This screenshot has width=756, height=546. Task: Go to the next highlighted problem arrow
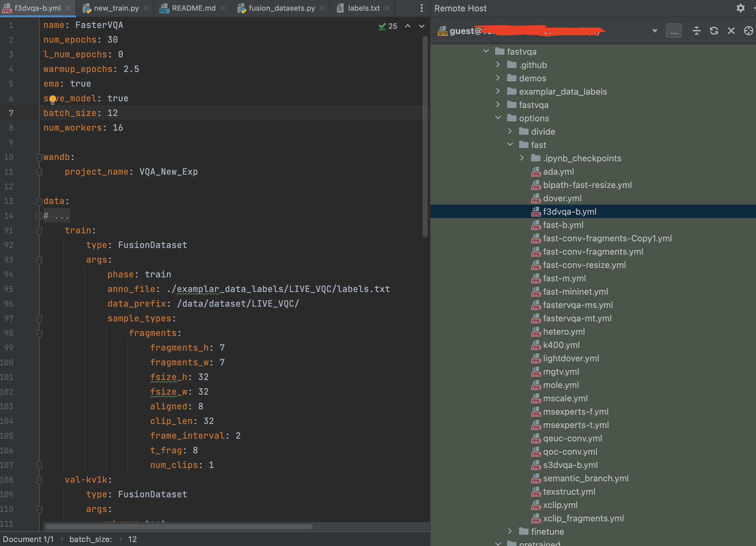[422, 26]
